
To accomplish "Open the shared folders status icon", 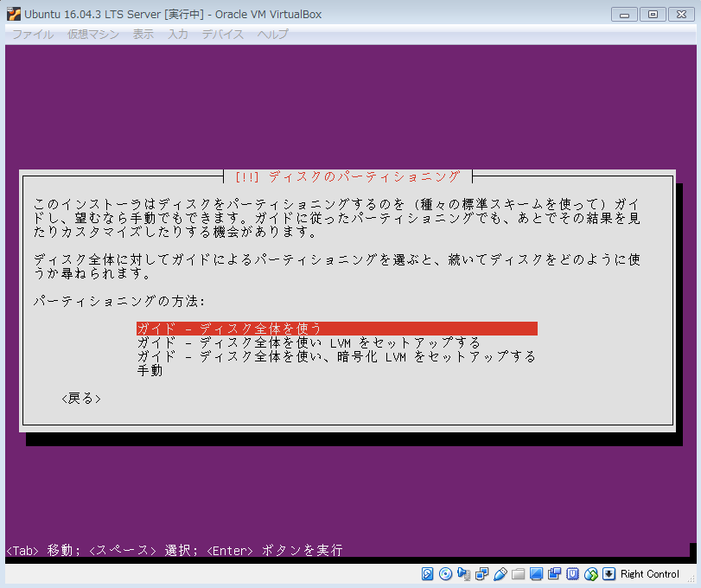I will 519,574.
